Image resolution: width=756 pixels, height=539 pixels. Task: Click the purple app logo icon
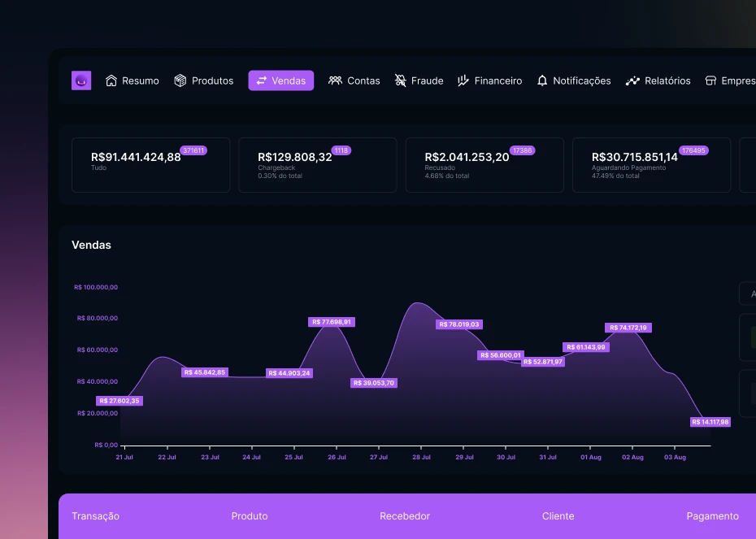tap(81, 80)
